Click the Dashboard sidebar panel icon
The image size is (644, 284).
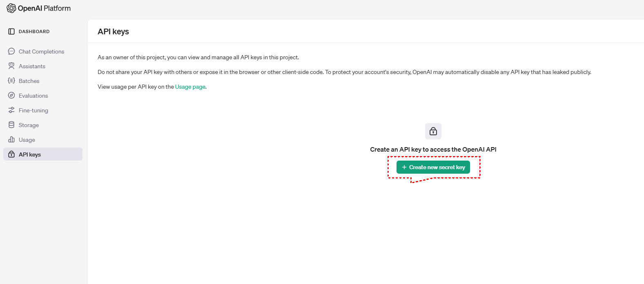tap(11, 31)
